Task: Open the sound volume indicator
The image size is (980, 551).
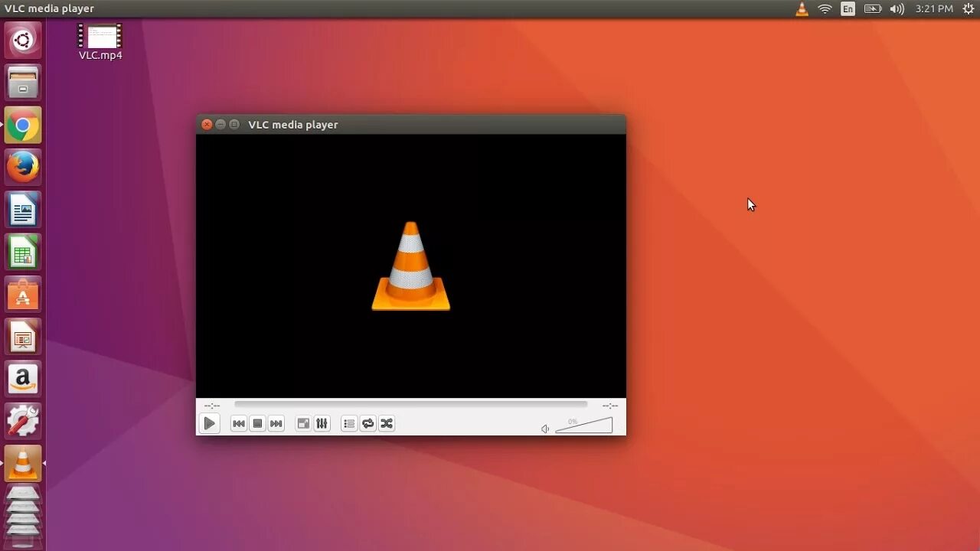Action: (x=897, y=9)
